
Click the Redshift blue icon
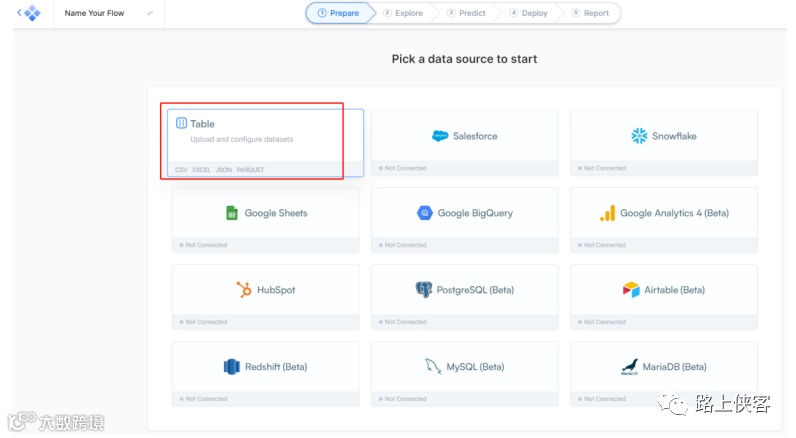(x=231, y=367)
